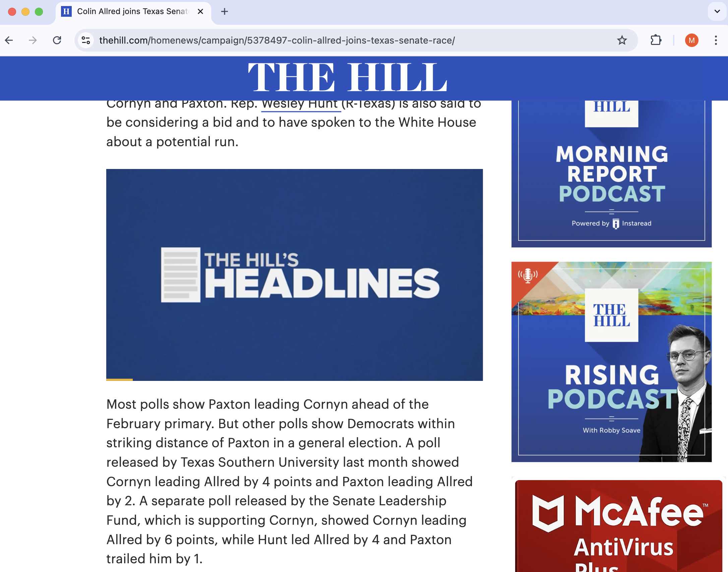This screenshot has height=572, width=728.
Task: Open Morning Report Podcast banner
Action: [611, 174]
